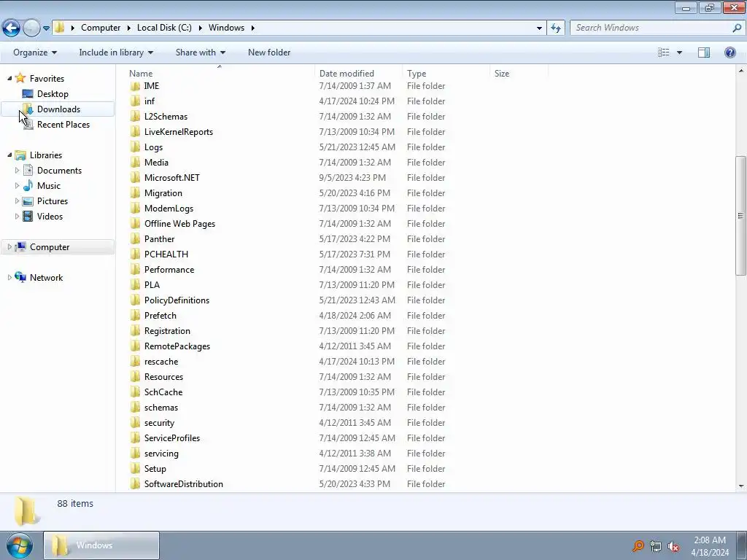Viewport: 747px width, 560px height.
Task: Select the LiveKernelReports folder icon
Action: (135, 131)
